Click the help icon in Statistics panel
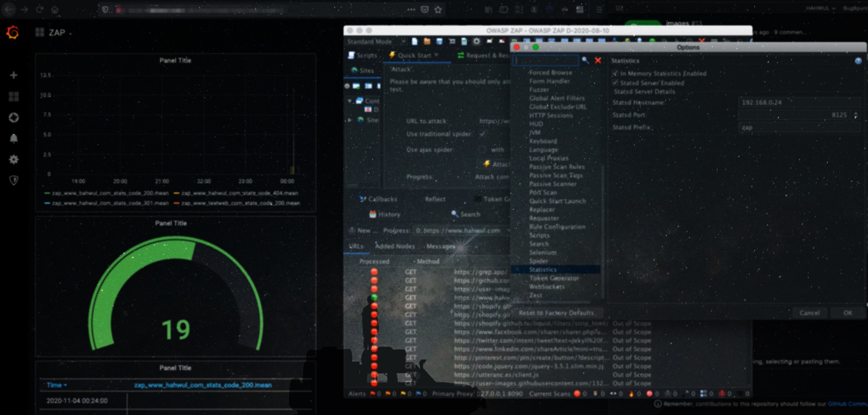Screen dimensions: 868x415 858,61
